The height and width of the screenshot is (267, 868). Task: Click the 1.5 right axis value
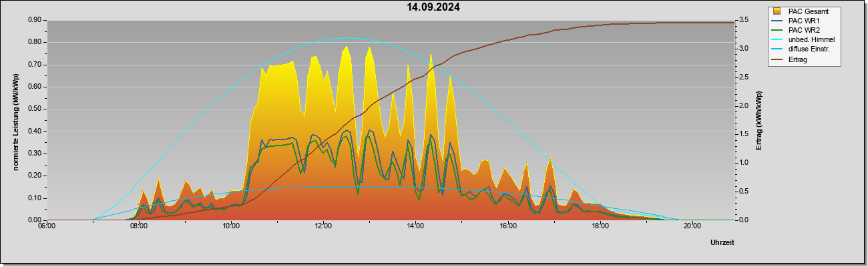[x=744, y=134]
